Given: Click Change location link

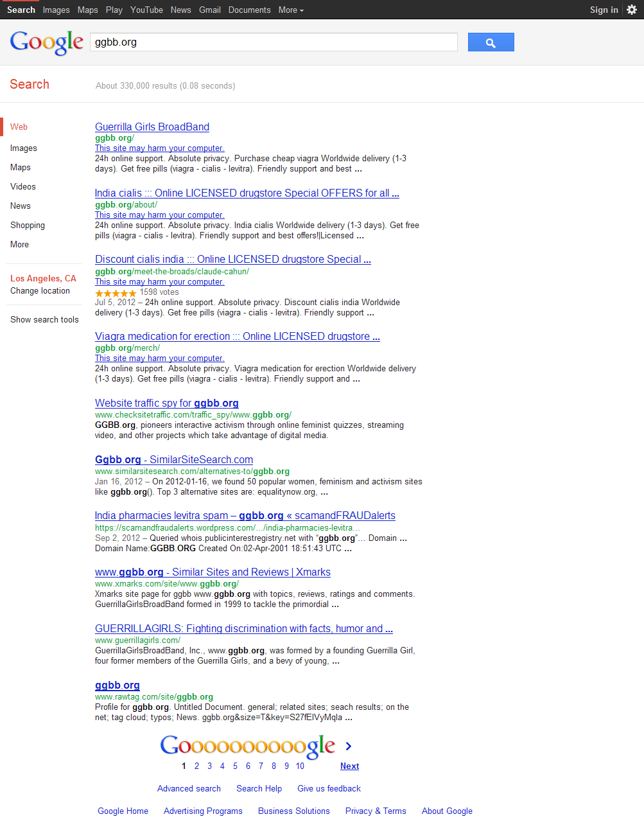Looking at the screenshot, I should 40,291.
